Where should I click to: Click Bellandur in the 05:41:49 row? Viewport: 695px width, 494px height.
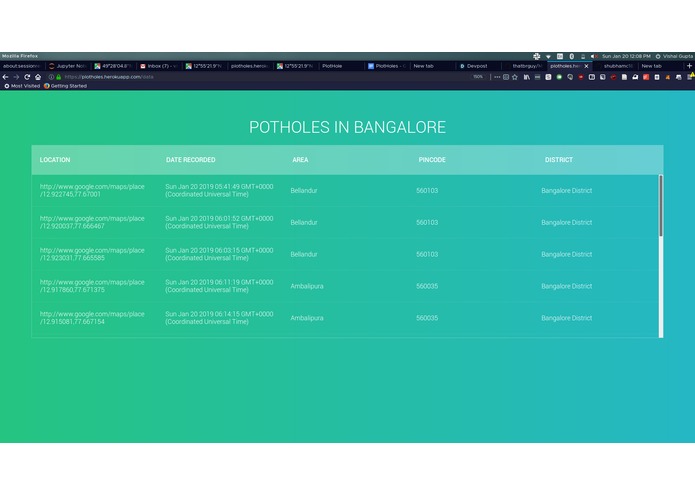click(x=304, y=191)
